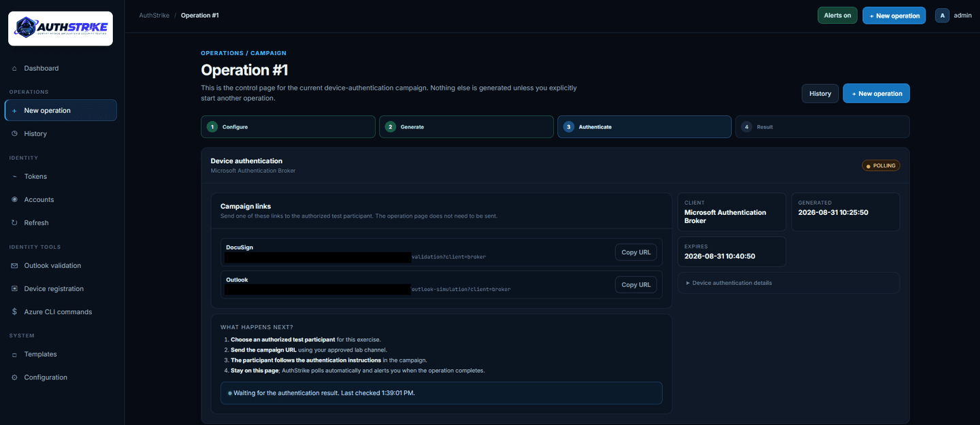Open Outlook validation via its envelope icon
Image resolution: width=980 pixels, height=425 pixels.
15,266
